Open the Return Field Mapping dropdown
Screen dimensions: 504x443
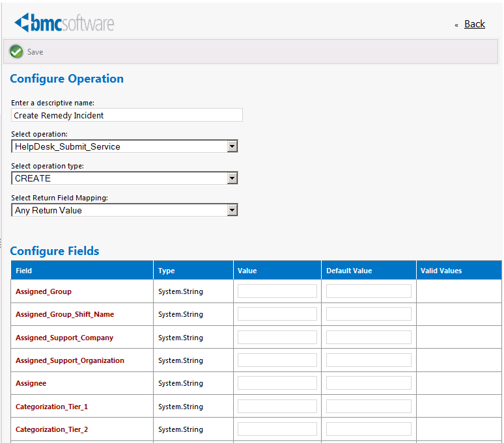(x=232, y=210)
